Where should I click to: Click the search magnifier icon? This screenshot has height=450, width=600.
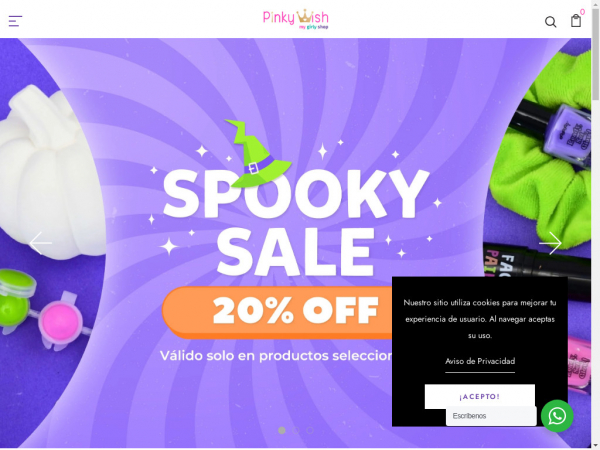pyautogui.click(x=550, y=22)
